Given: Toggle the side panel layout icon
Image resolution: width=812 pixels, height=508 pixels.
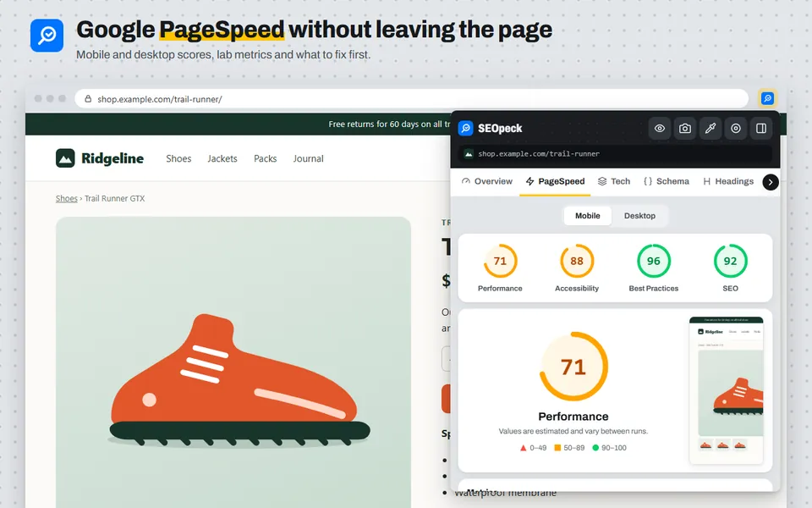Looking at the screenshot, I should [x=760, y=128].
